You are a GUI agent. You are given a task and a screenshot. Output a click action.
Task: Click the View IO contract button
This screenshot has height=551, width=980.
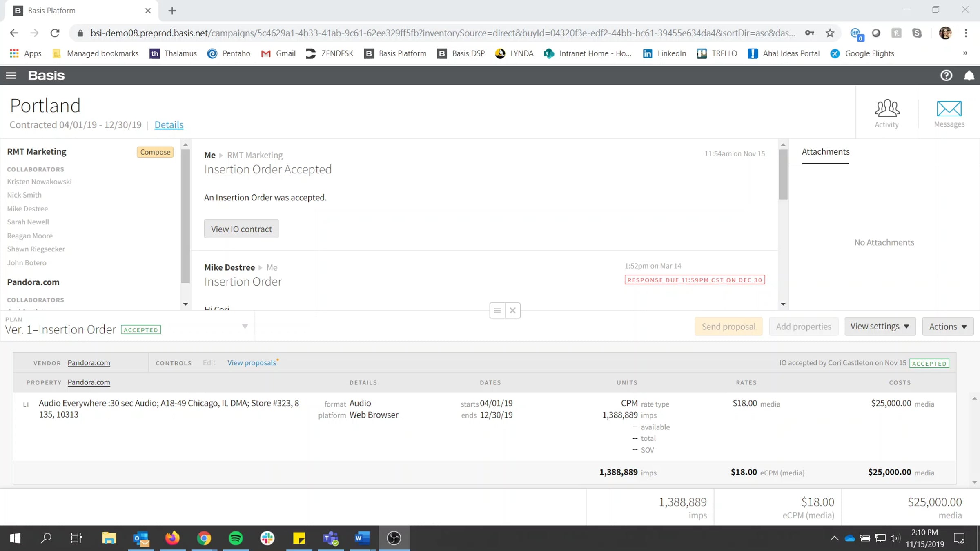(x=241, y=229)
